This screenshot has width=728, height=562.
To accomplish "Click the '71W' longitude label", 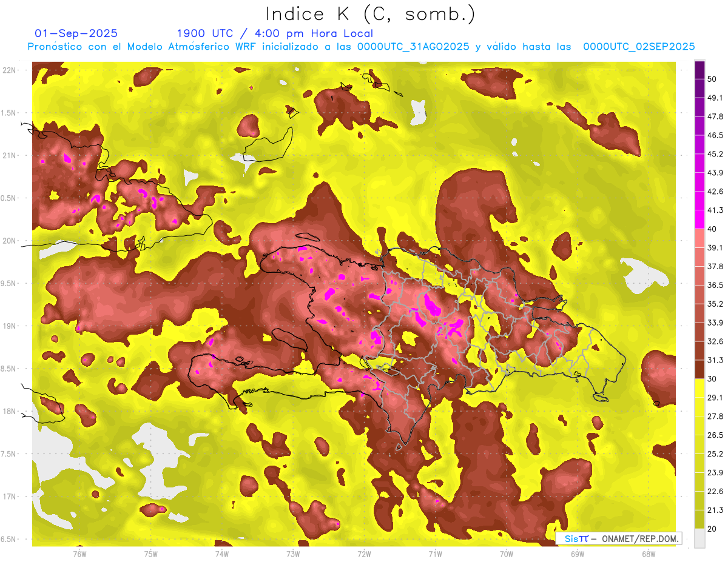I will (x=435, y=554).
